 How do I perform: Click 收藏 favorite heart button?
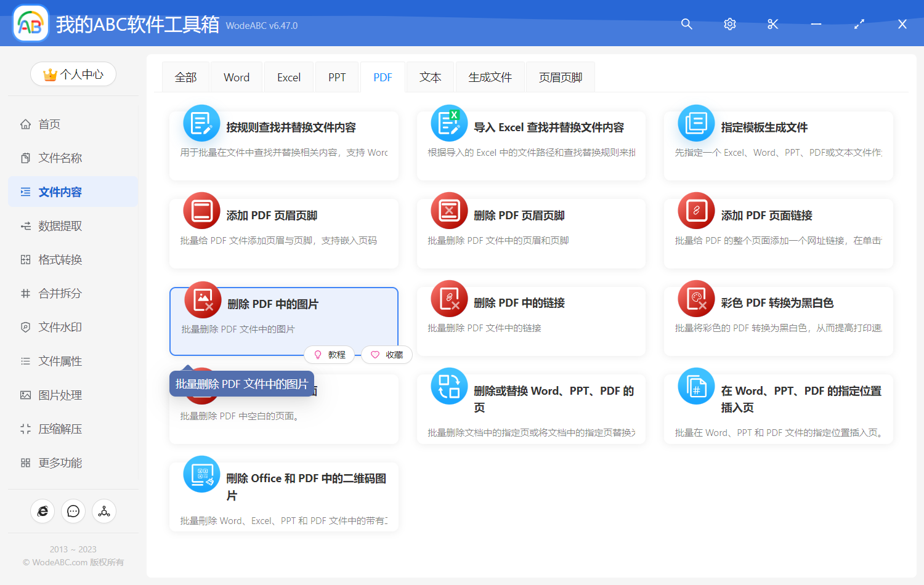pos(387,355)
